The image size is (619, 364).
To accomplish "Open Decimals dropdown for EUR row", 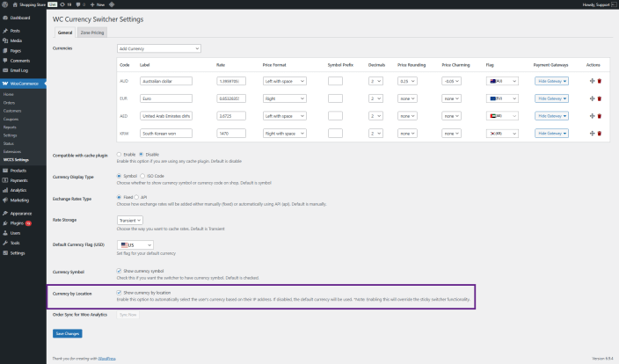I will click(375, 98).
